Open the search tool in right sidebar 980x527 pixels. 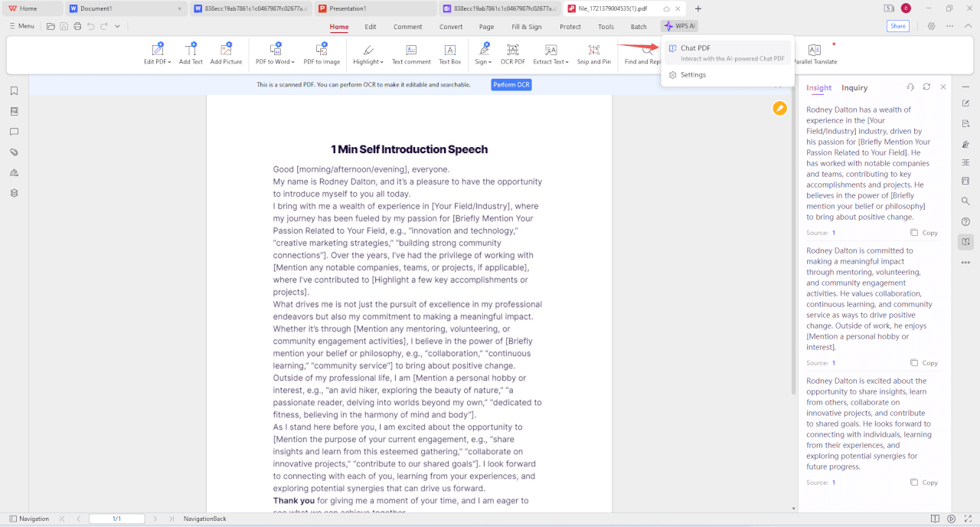[x=965, y=201]
